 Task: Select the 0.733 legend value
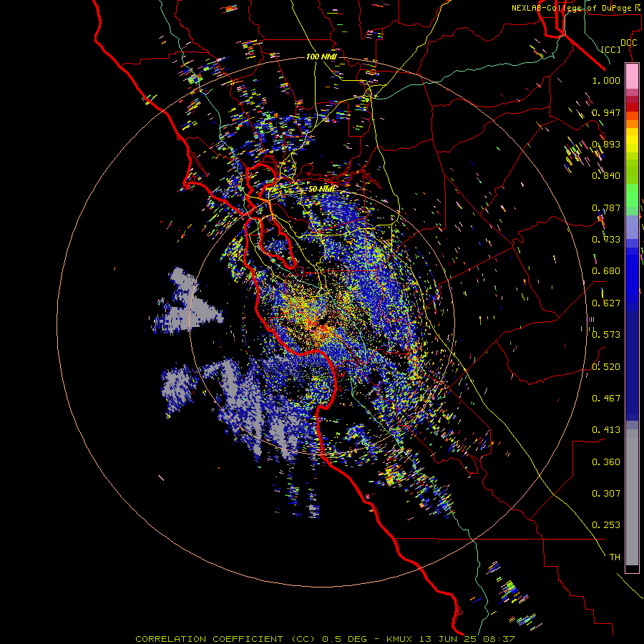point(606,240)
